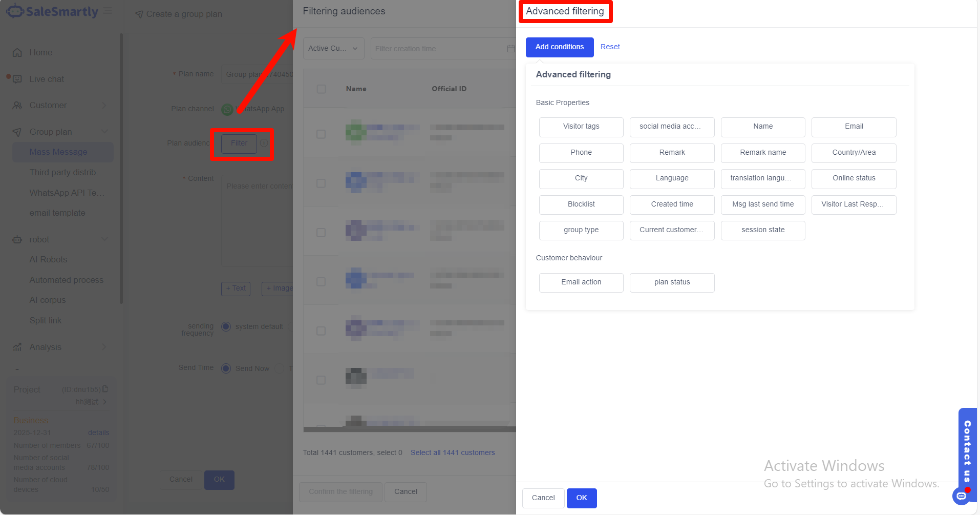
Task: Choose the Email property condition
Action: pos(854,127)
